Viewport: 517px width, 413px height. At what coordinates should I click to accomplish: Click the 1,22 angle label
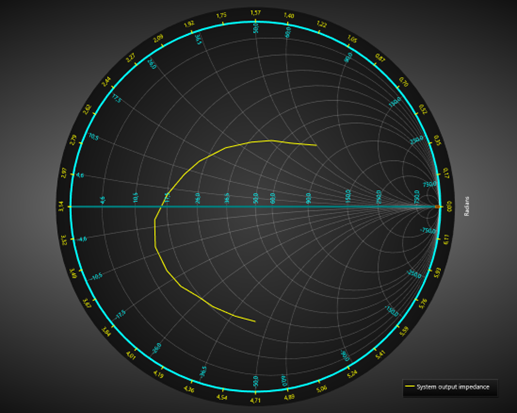322,24
